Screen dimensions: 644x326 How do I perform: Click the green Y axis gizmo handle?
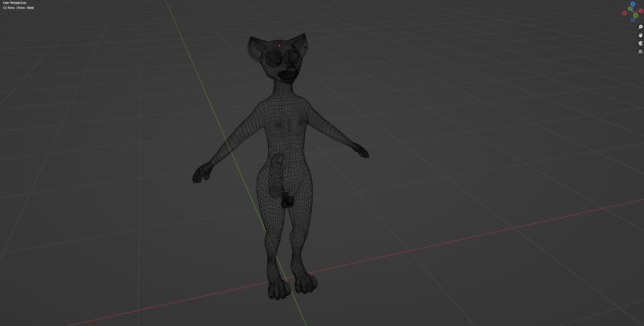coord(630,9)
